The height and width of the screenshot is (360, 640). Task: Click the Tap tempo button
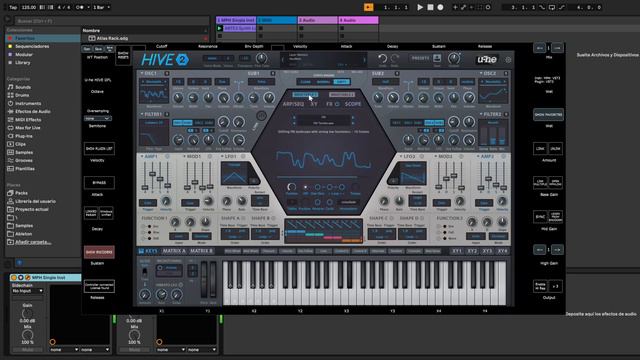(13, 7)
